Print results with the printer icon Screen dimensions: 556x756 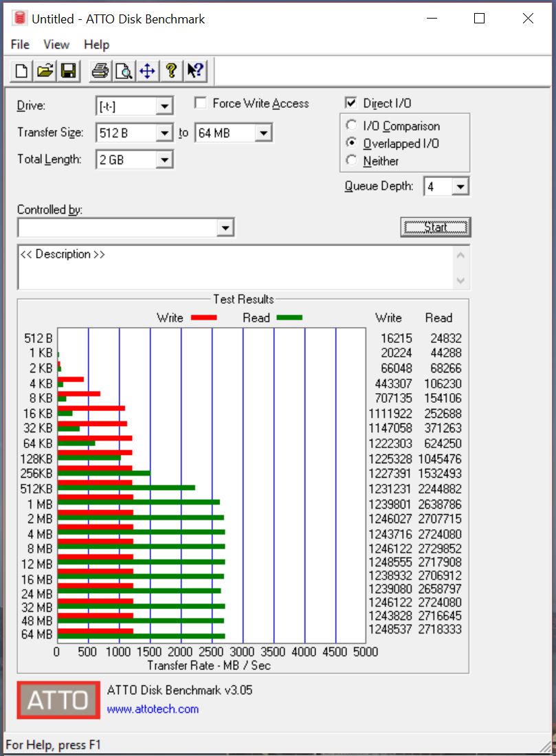coord(100,71)
